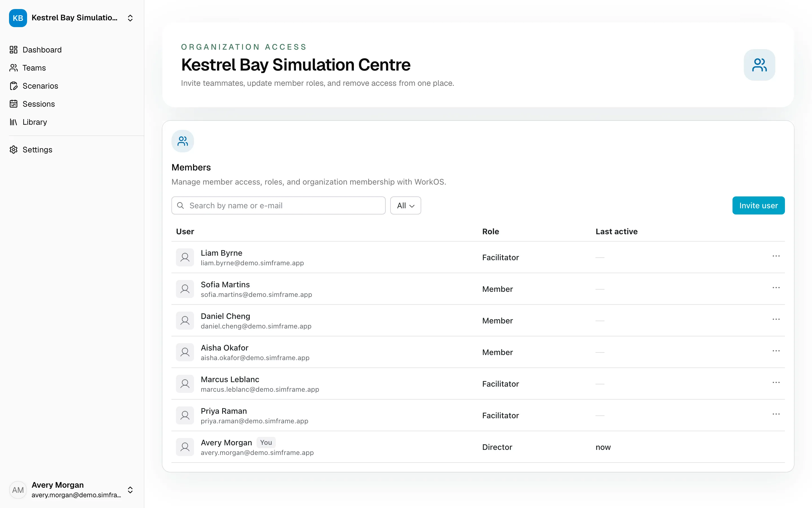Click the 'now' last active value
The image size is (812, 508).
(x=603, y=447)
